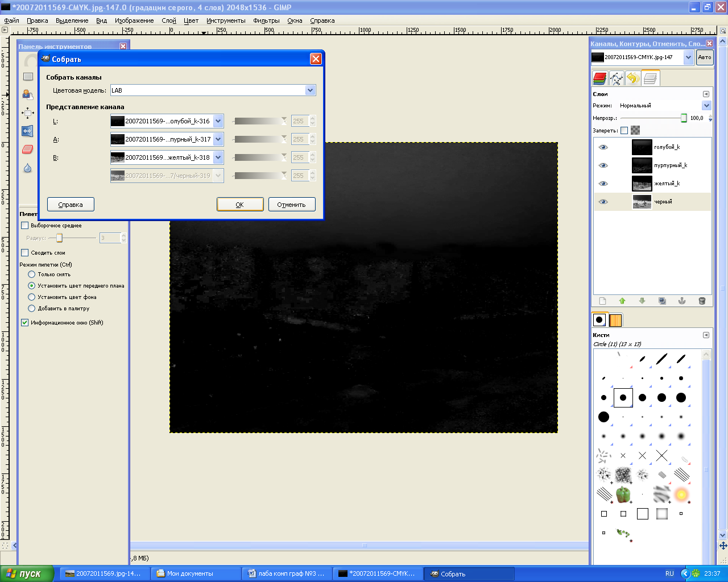Switch to the Layers tab icon
Screen dimensions: 728x582
point(650,78)
